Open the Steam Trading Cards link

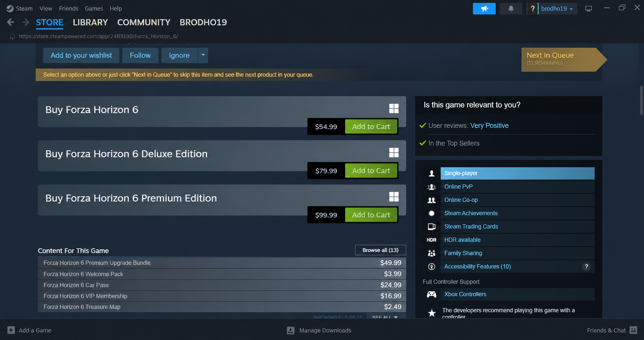click(x=518, y=227)
